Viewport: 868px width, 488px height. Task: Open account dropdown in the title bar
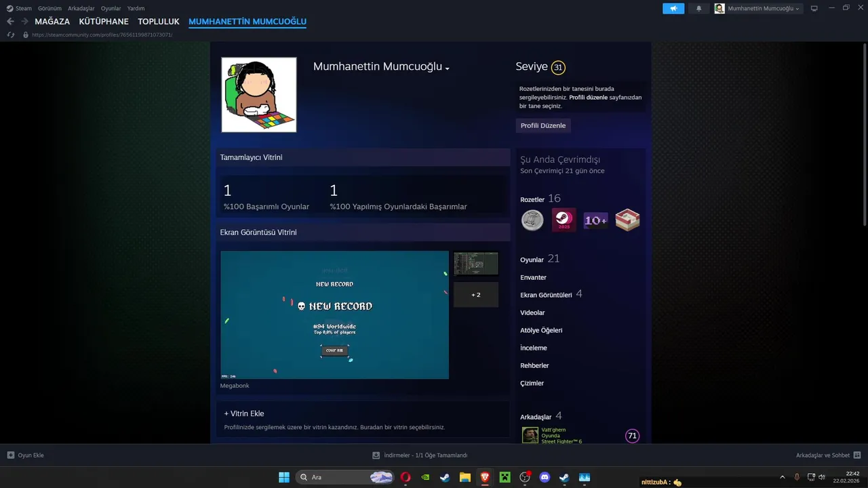point(757,8)
